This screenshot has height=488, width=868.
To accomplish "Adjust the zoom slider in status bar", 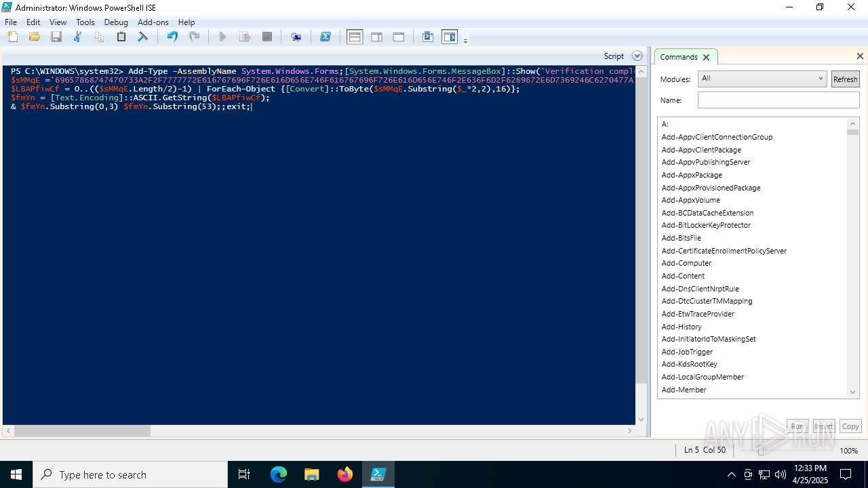I will (760, 450).
